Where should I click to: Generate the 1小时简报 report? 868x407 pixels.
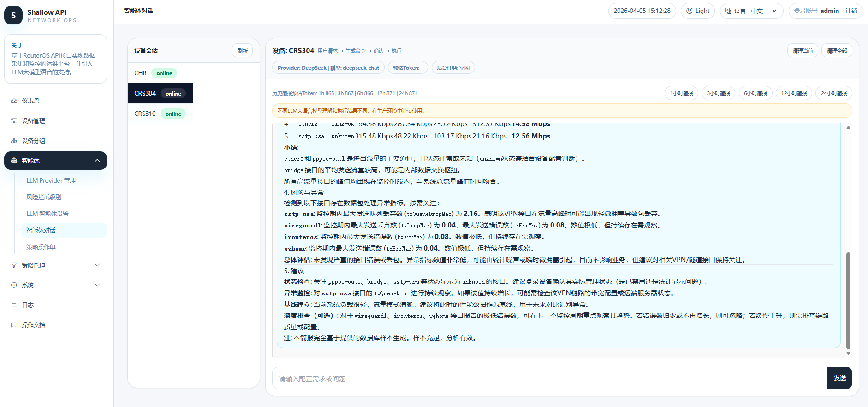pos(681,93)
